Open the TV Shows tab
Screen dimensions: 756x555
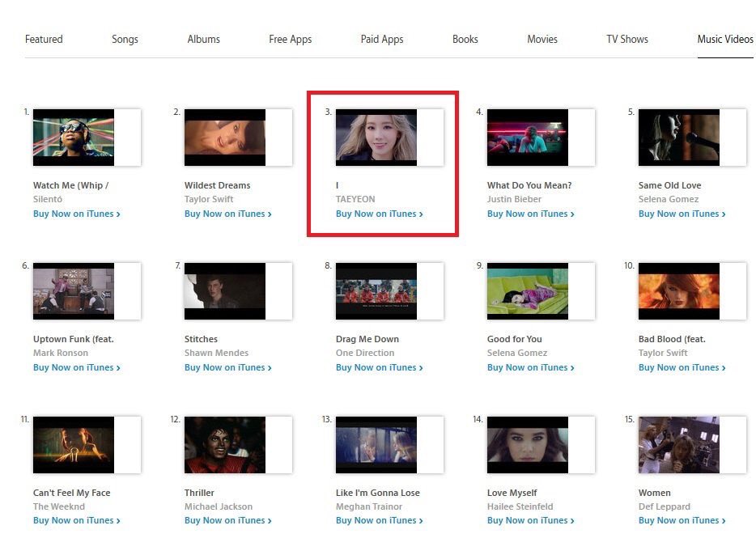627,39
